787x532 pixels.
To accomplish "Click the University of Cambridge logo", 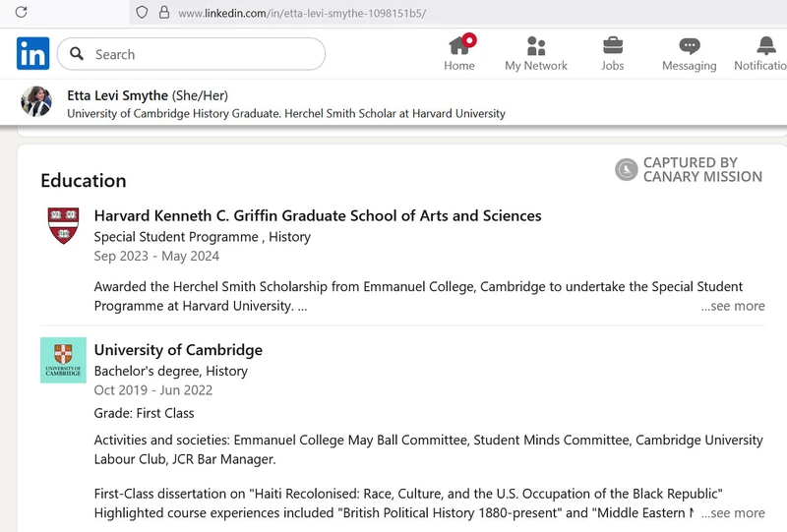I will click(x=63, y=360).
